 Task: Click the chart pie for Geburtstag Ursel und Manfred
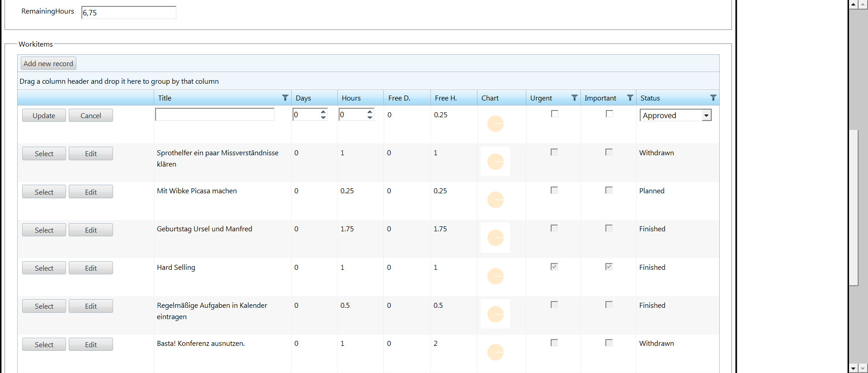(x=495, y=238)
